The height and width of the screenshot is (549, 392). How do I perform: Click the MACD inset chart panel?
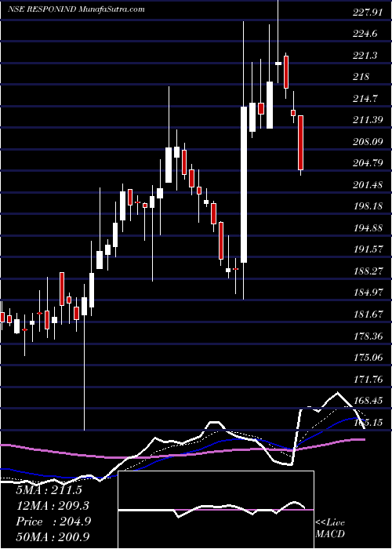point(216,510)
